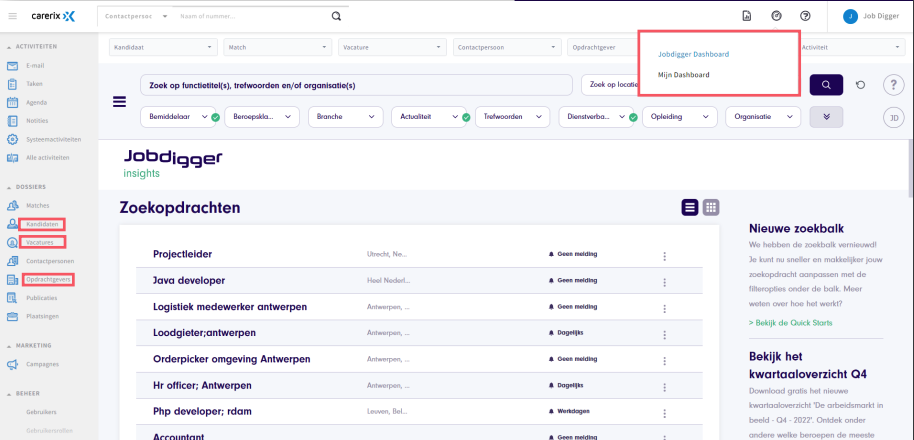The width and height of the screenshot is (914, 440).
Task: Open Taken in the sidebar
Action: 34,84
